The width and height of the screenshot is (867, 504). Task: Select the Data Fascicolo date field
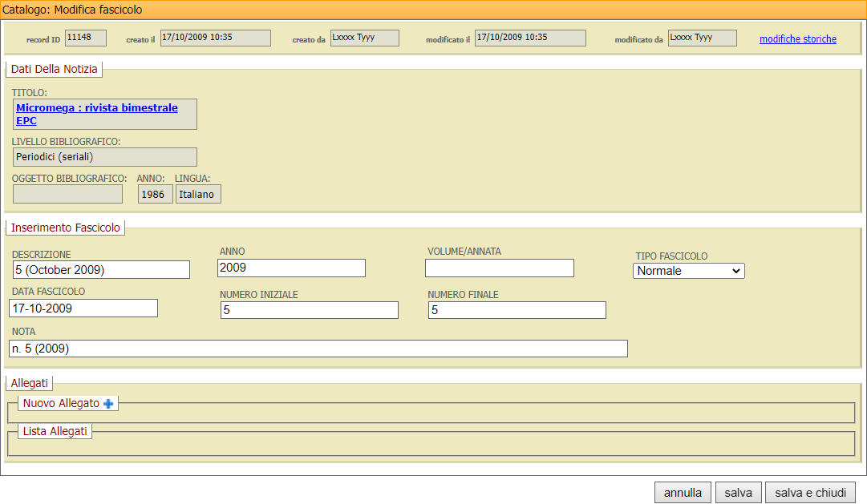click(x=83, y=308)
